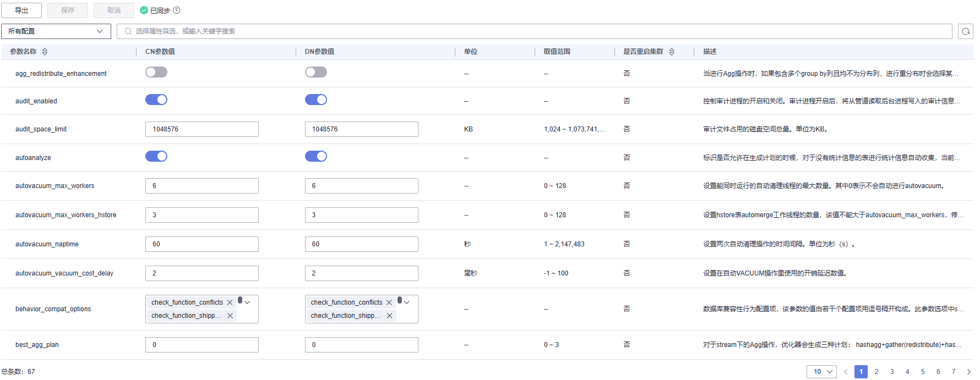Remove CN check_function_conflicts tag
This screenshot has height=380, width=980.
pos(230,302)
